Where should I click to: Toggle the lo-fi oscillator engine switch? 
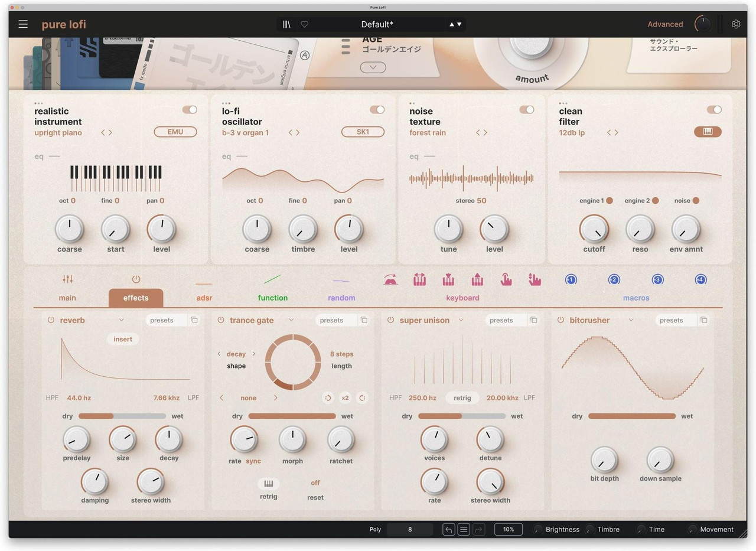pos(377,110)
